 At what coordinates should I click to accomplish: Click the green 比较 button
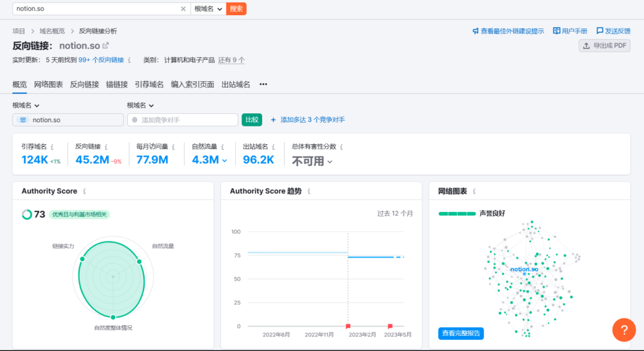point(252,120)
